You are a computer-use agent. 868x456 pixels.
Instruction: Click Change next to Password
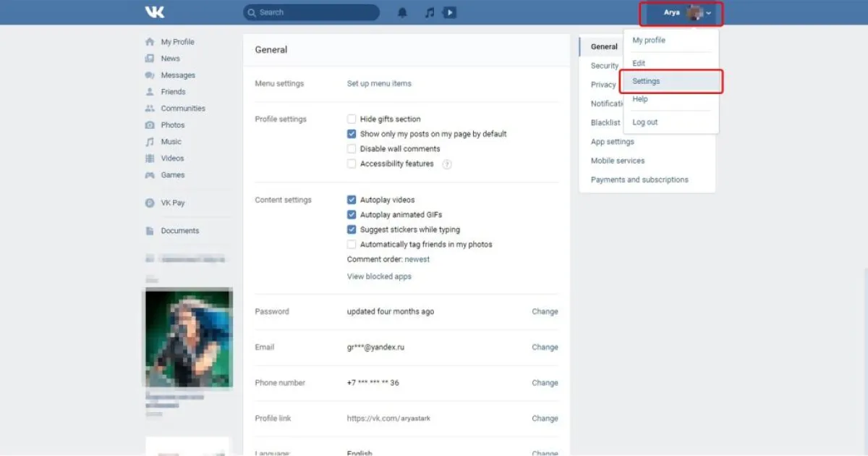click(545, 312)
